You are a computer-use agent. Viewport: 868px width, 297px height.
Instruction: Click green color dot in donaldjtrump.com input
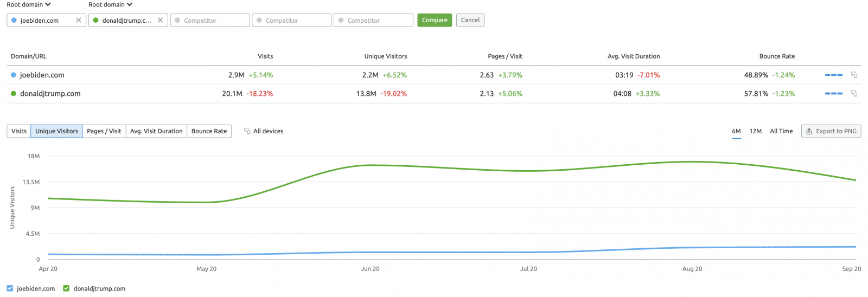[x=95, y=21]
